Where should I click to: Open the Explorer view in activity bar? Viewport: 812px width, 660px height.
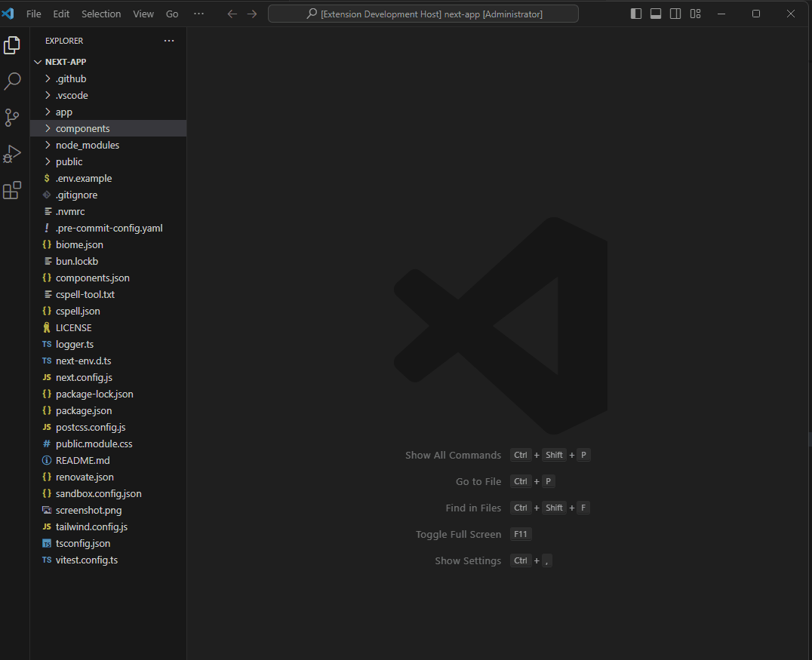tap(12, 45)
